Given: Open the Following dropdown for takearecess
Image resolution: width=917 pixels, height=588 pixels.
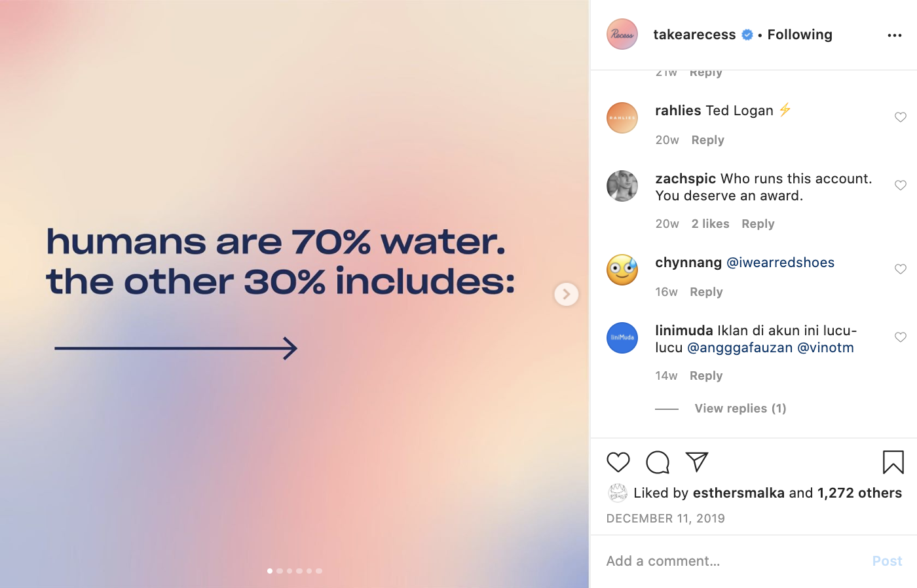Looking at the screenshot, I should 800,35.
